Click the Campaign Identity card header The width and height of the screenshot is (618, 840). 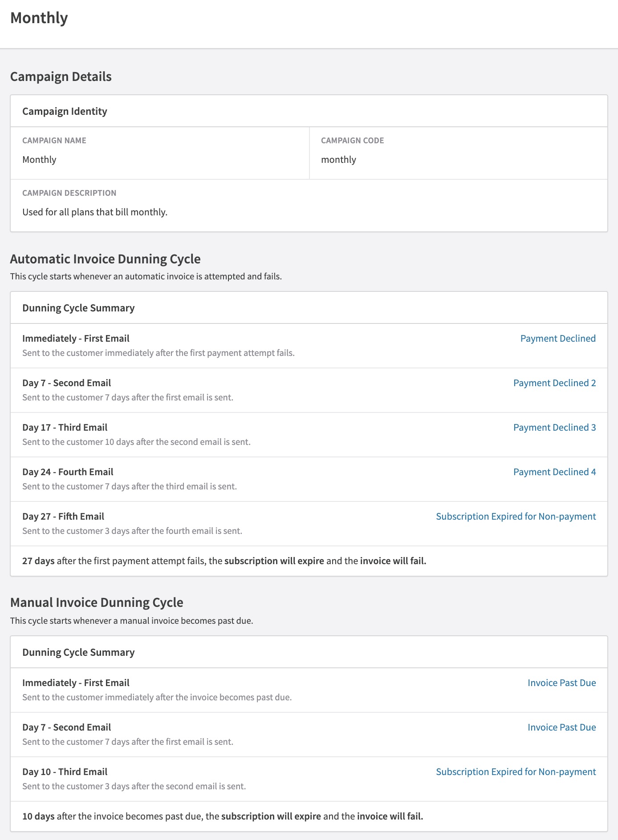click(x=65, y=111)
